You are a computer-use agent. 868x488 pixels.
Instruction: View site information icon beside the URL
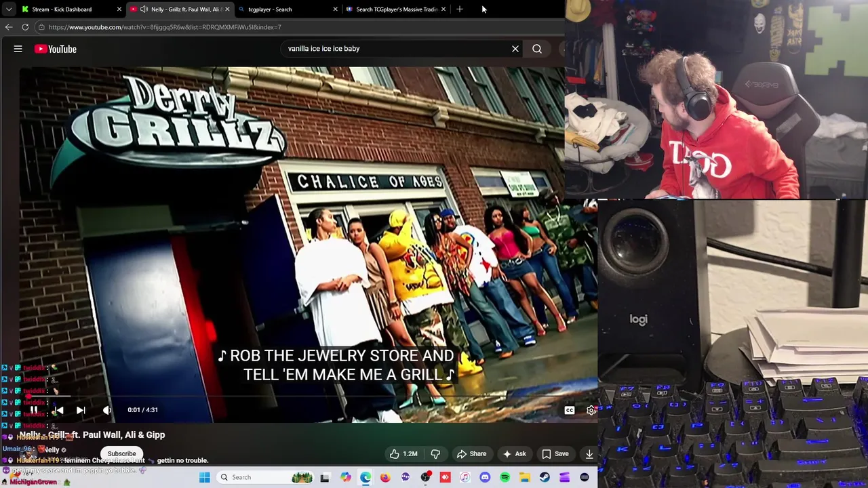pos(41,27)
